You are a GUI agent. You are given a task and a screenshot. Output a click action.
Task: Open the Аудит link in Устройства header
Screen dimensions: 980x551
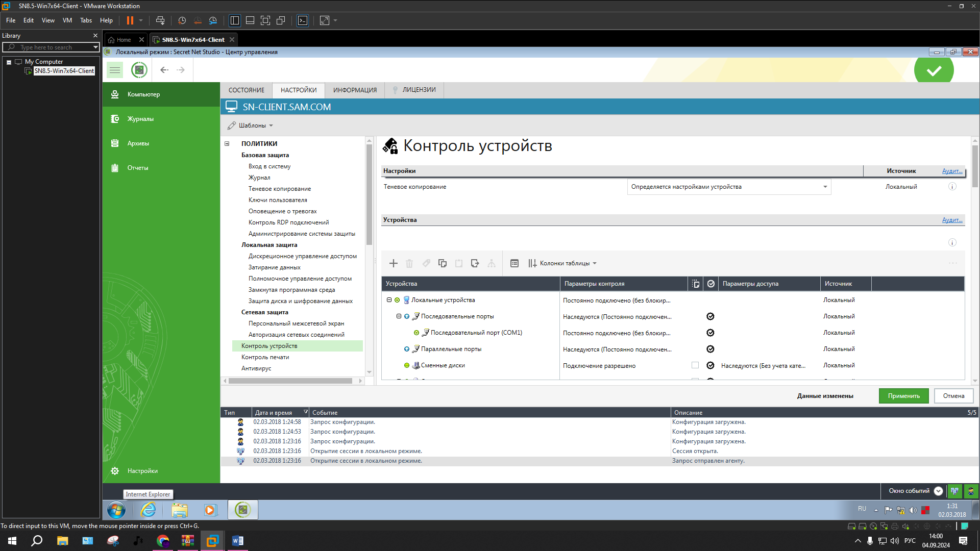click(x=952, y=220)
